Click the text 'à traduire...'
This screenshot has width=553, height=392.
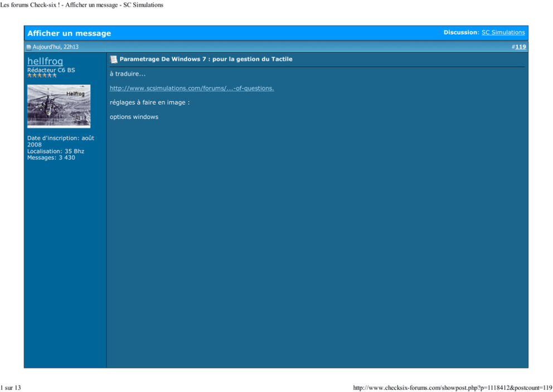128,74
